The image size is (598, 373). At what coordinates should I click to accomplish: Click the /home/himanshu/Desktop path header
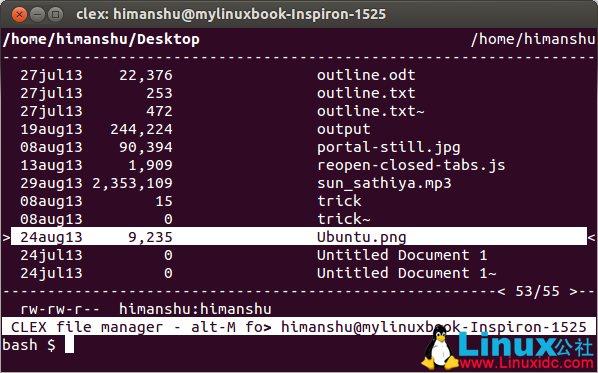101,39
